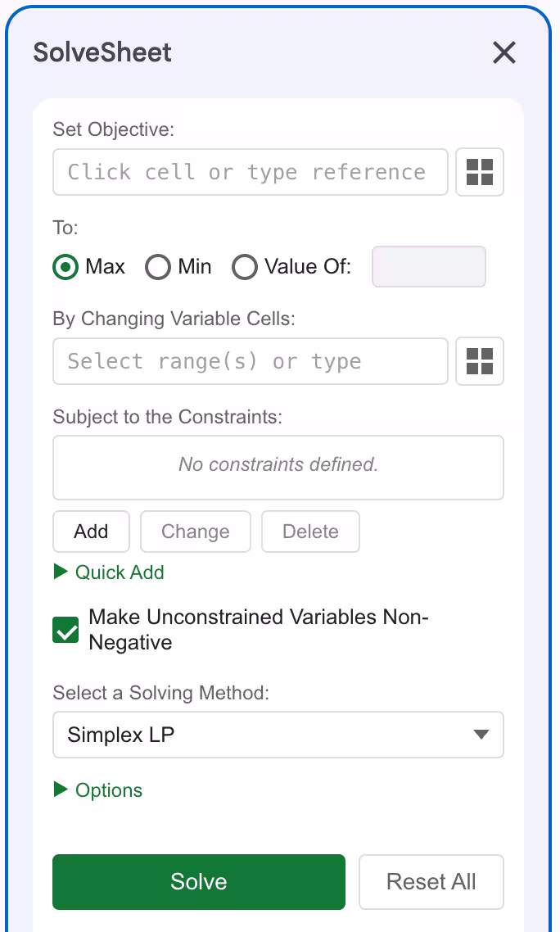Add a new constraint

pos(91,532)
